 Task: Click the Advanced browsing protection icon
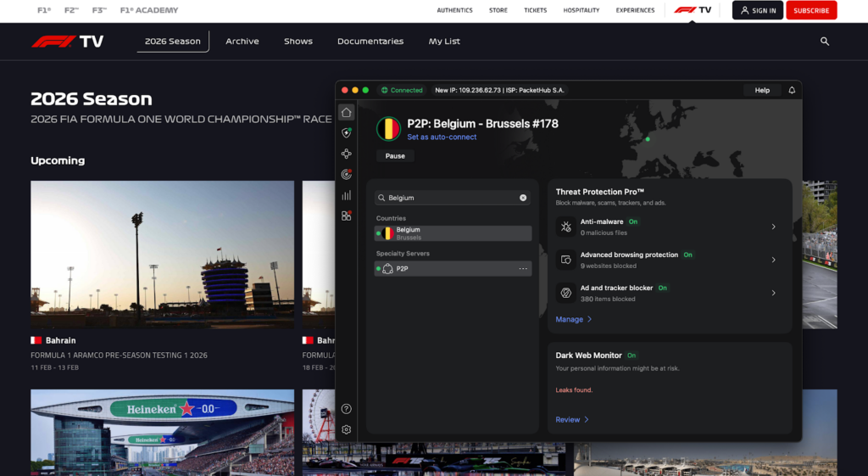tap(565, 260)
